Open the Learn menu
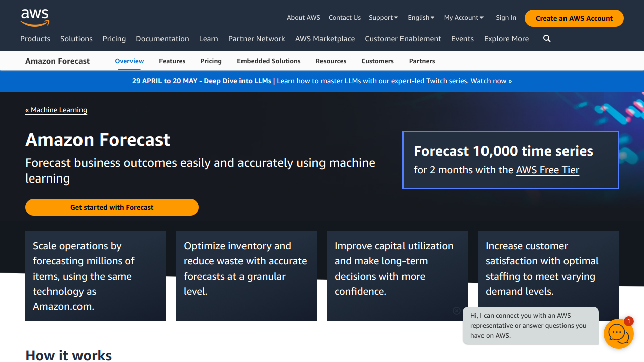644x362 pixels. point(209,39)
